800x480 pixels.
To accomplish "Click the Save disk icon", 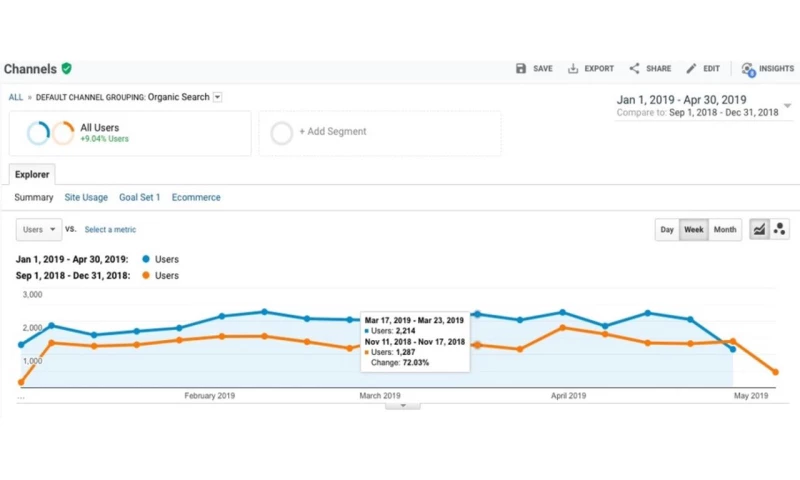I will point(521,69).
